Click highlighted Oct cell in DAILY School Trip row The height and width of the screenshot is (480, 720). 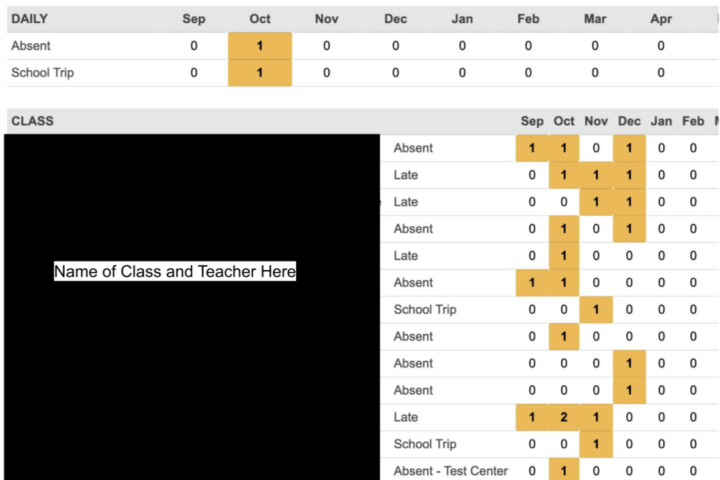pos(260,73)
